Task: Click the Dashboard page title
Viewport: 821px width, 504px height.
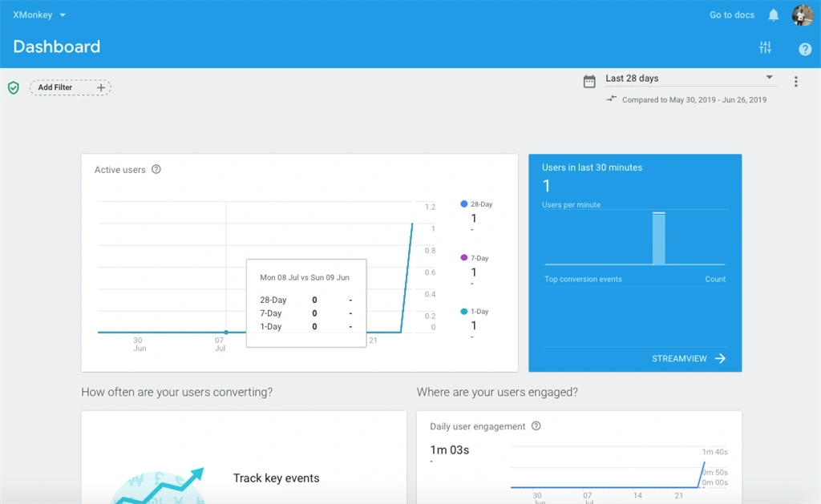Action: pos(57,46)
